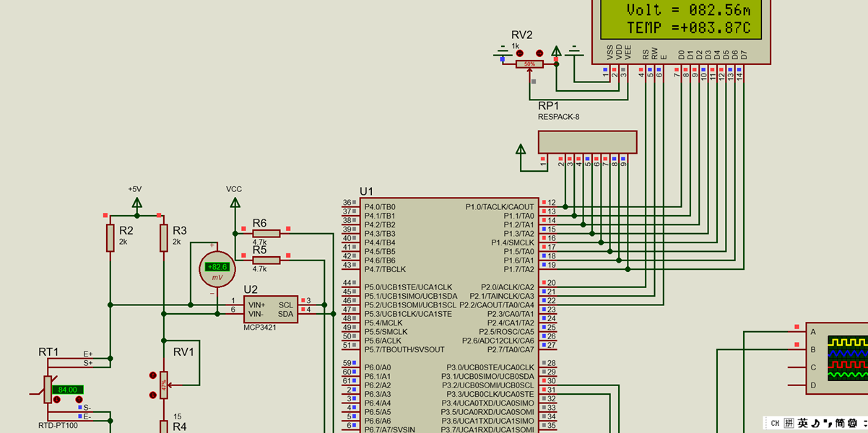Select the RV2 50% potentiometer body

tap(529, 64)
